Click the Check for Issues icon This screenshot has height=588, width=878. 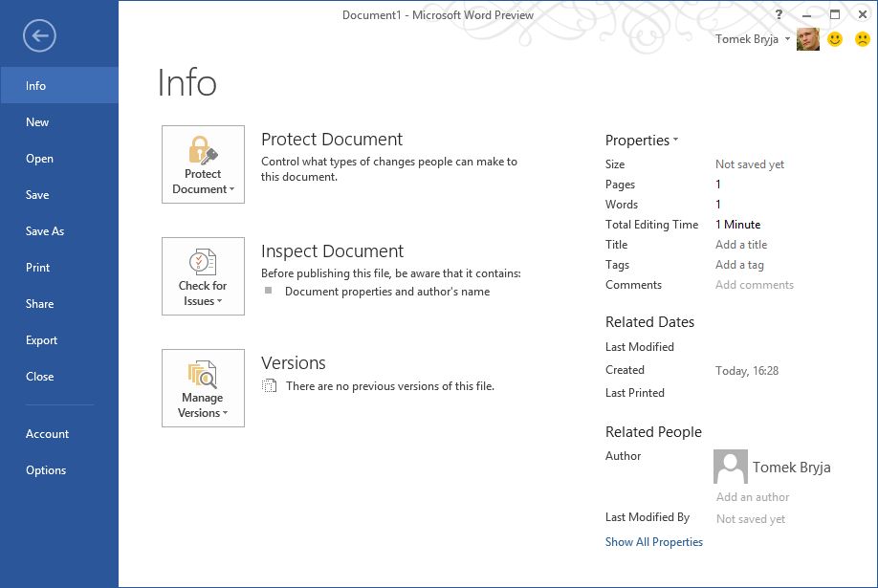pos(203,262)
